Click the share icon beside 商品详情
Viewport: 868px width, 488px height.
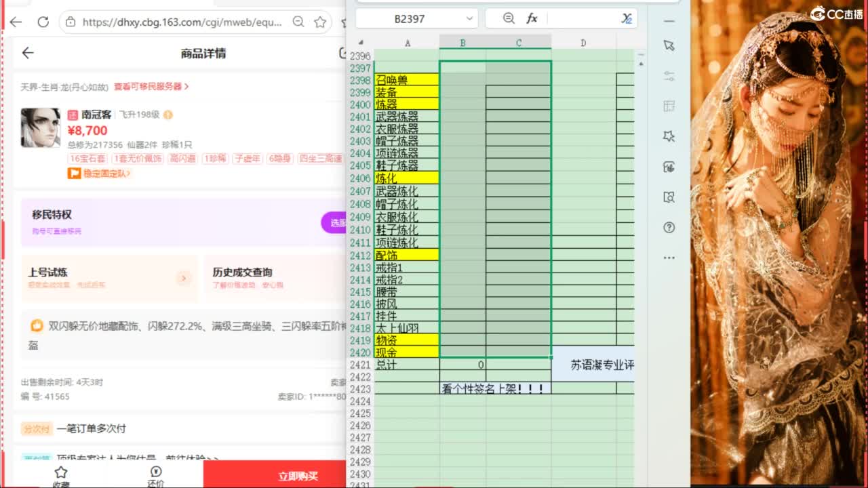[x=342, y=53]
